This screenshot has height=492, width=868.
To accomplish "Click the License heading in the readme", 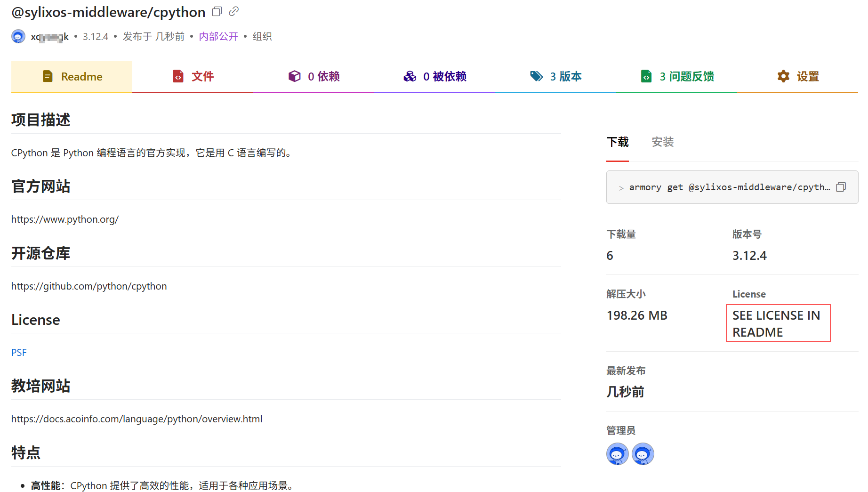I will (36, 320).
